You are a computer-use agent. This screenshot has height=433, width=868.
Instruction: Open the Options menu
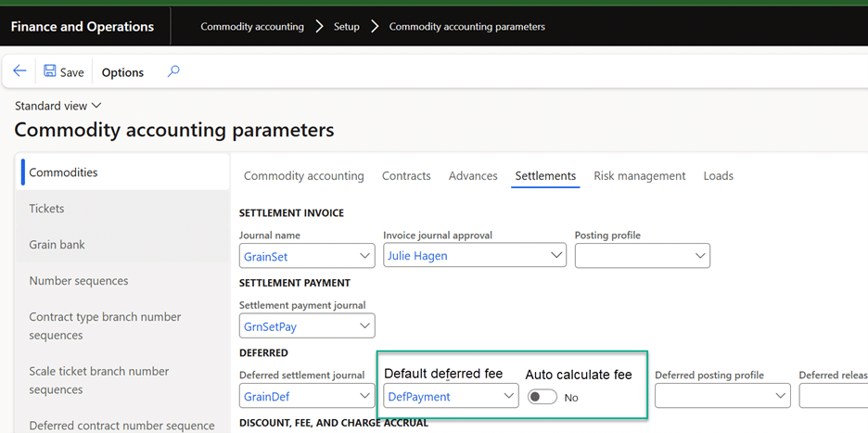pos(122,72)
